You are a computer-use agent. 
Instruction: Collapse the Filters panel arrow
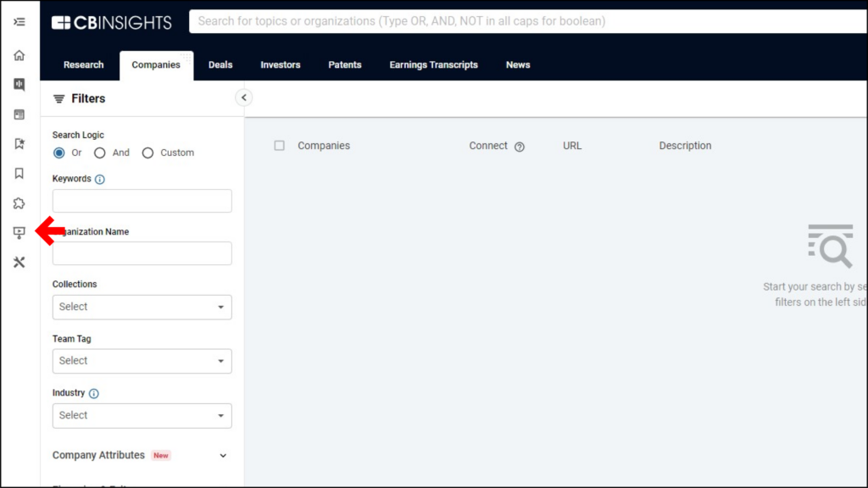243,98
